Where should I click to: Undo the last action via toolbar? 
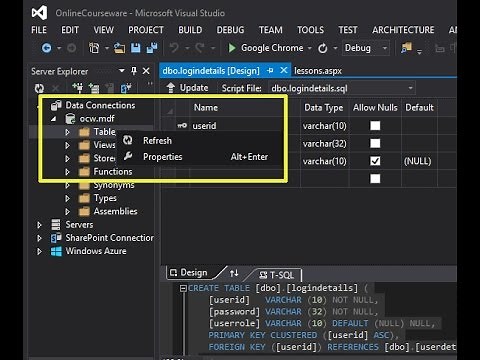point(174,48)
